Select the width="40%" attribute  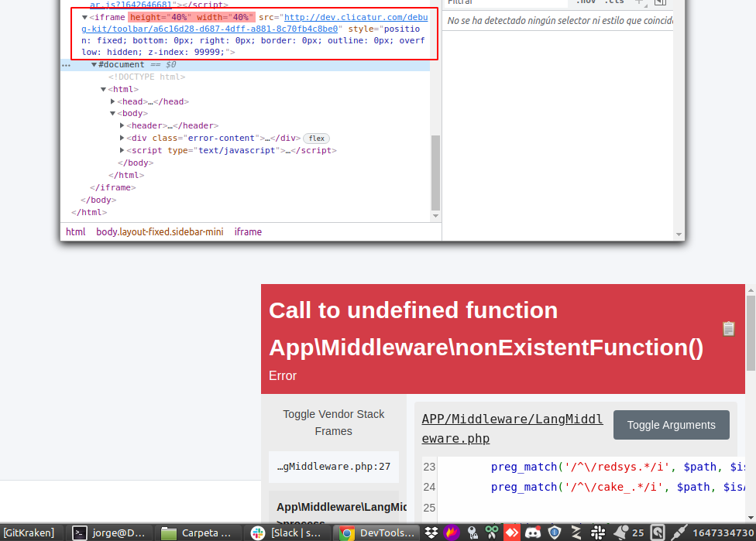coord(225,17)
